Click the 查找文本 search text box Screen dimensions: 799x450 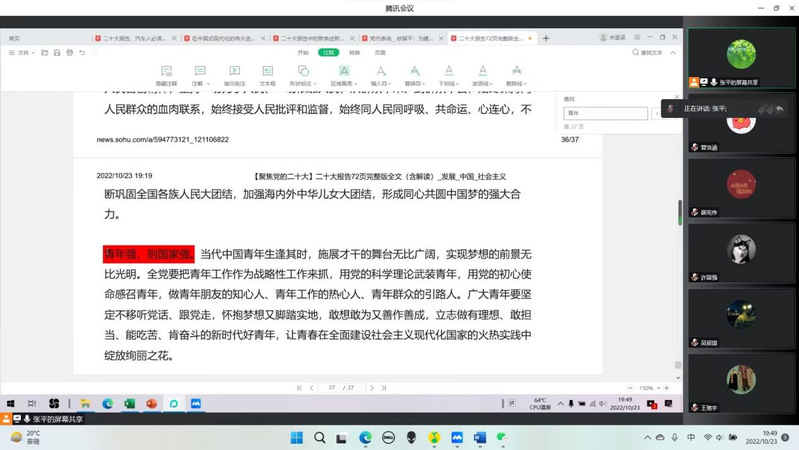650,52
